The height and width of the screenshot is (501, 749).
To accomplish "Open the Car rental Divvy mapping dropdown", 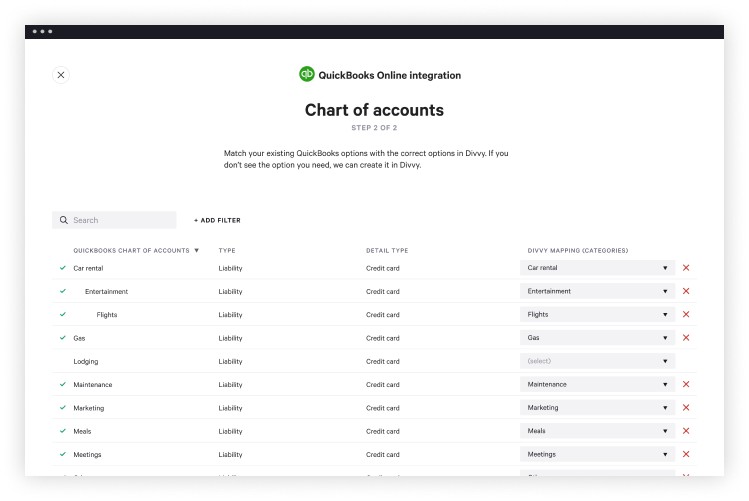I will pos(597,268).
